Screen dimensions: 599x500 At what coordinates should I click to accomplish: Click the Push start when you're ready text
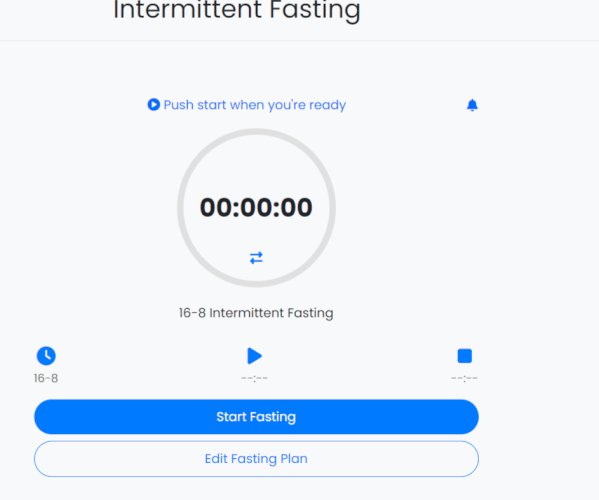coord(255,105)
